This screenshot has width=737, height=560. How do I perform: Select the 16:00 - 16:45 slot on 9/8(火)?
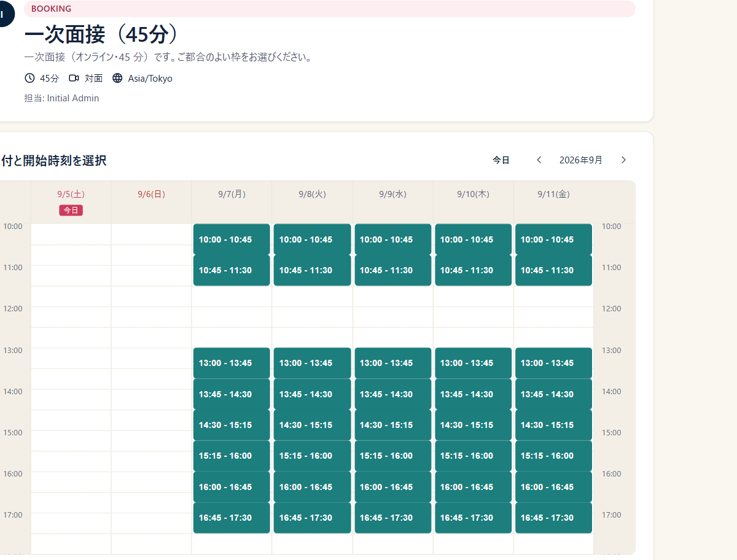(x=312, y=487)
